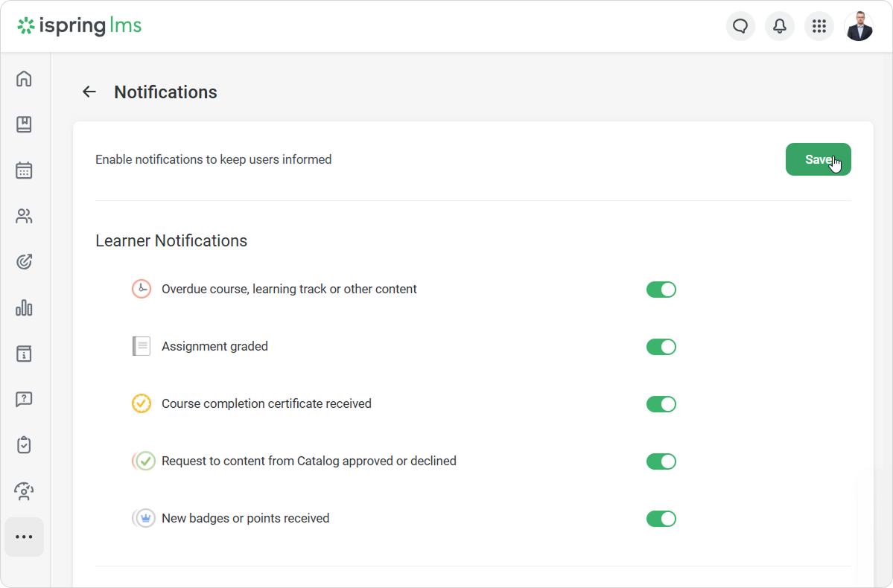Open the users icon in sidebar
893x588 pixels.
coord(24,217)
